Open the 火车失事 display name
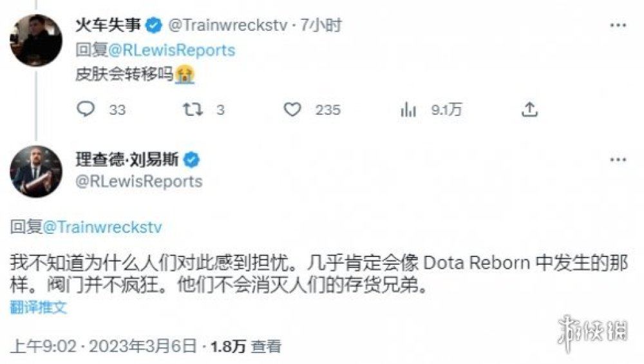 108,25
